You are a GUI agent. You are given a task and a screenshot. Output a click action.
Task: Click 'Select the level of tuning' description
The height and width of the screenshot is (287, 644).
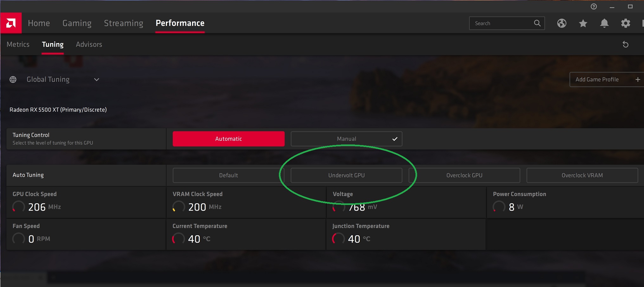[x=53, y=143]
